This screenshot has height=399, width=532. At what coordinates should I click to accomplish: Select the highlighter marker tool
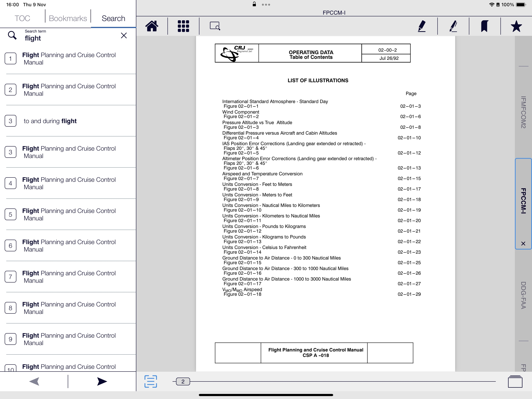pyautogui.click(x=422, y=26)
